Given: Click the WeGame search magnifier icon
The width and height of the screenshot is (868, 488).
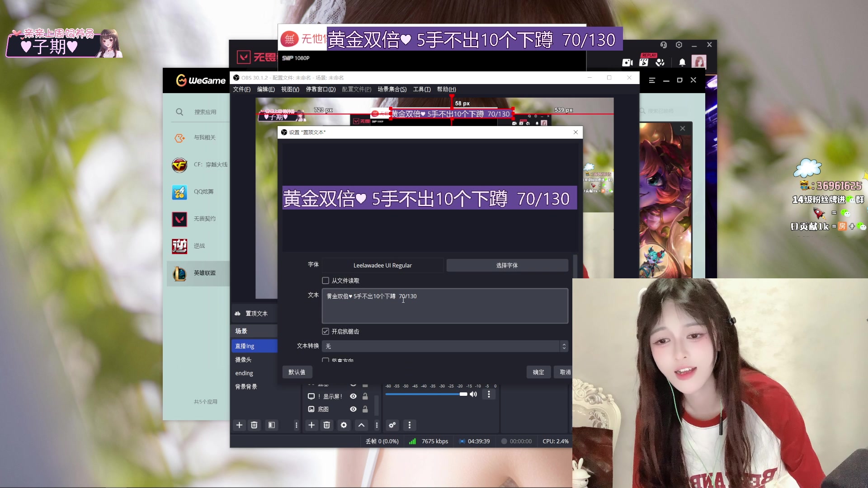Looking at the screenshot, I should (x=179, y=112).
